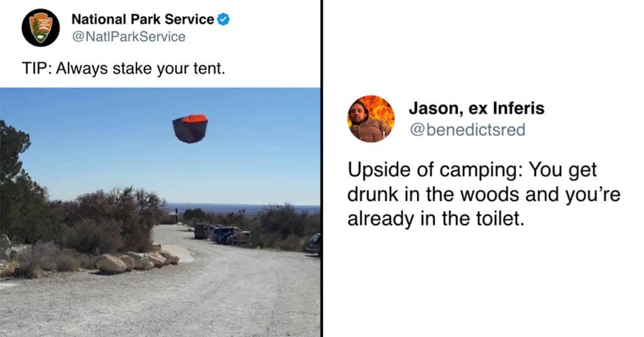Image resolution: width=644 pixels, height=337 pixels.
Task: Open the National Park Service display name
Action: [143, 19]
